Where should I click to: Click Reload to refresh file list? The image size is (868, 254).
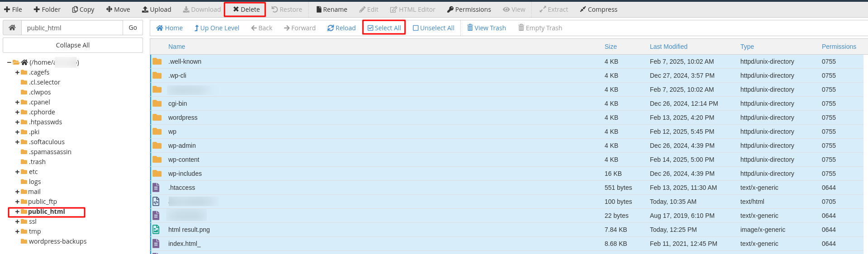(x=342, y=28)
